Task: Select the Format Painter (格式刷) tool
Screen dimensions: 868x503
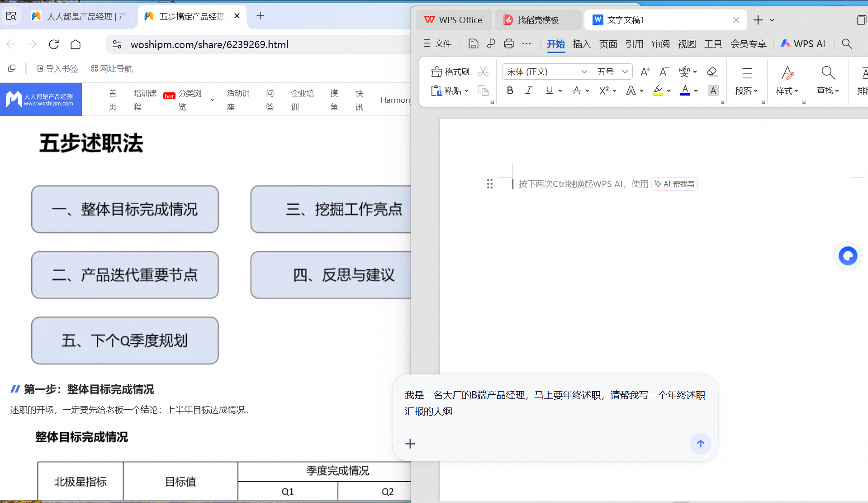Action: [x=451, y=72]
